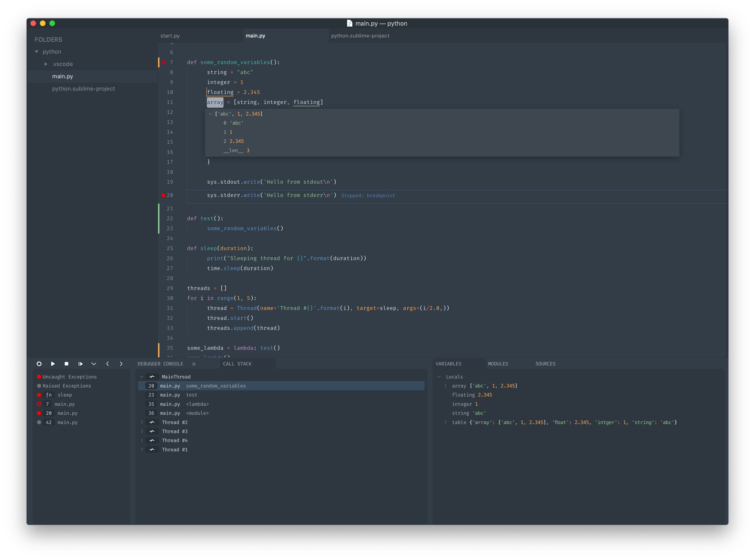Click the step over (pause-play) icon

[80, 364]
